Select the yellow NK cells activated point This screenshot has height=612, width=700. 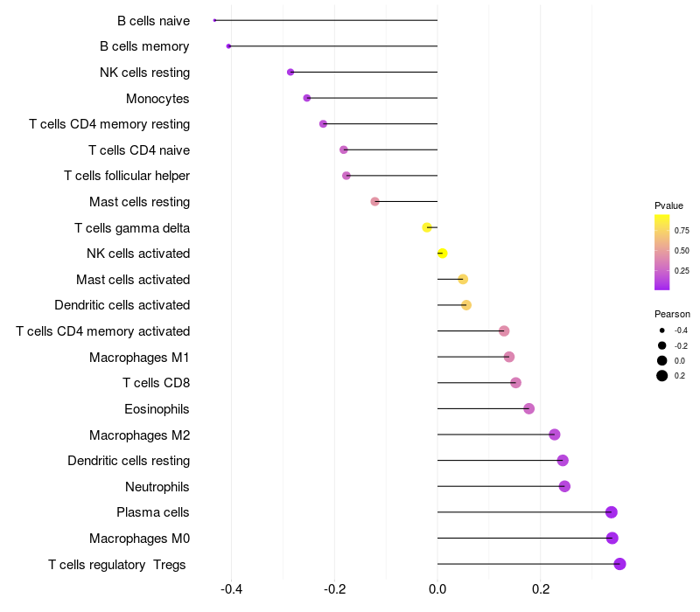click(x=442, y=254)
